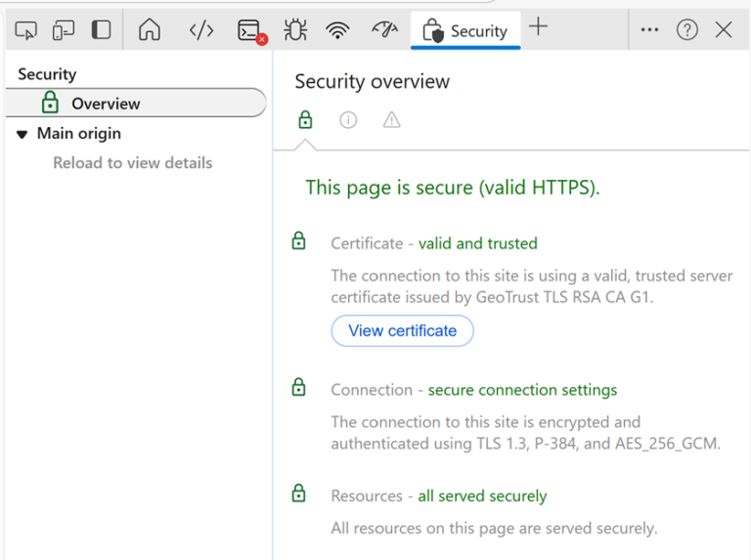Click the Main origin label
Screen dimensions: 751x560
coord(79,133)
